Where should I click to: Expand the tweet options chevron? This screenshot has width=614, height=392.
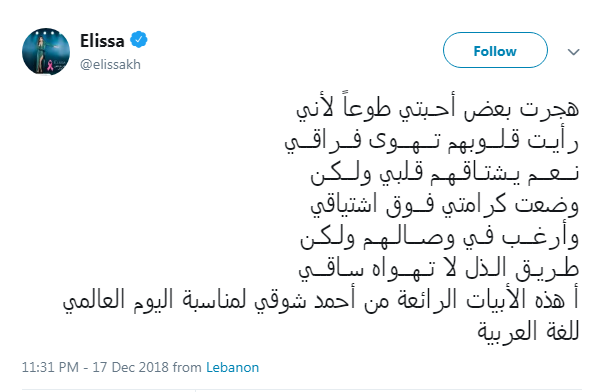(574, 52)
